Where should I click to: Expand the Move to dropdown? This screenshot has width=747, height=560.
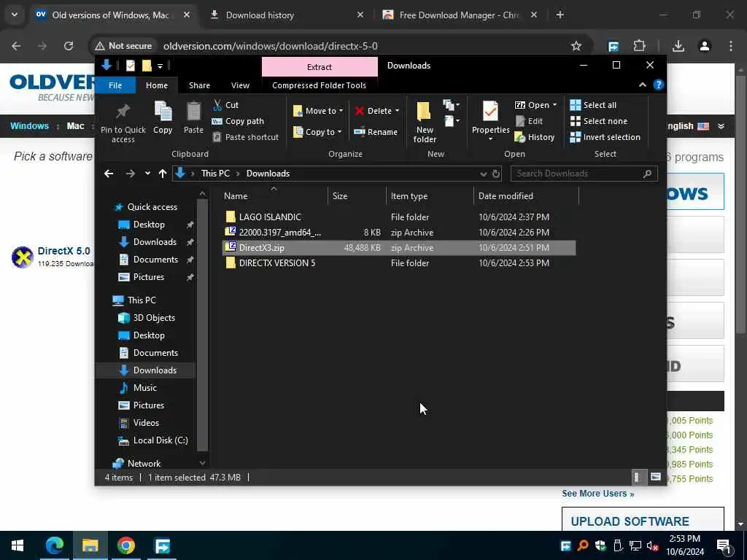click(341, 111)
